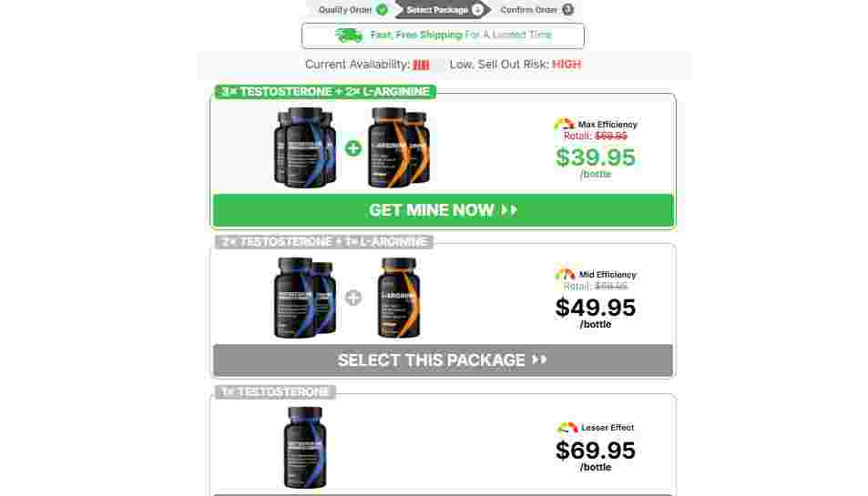Click the 3× Testosterone + 2× L-Arginine label

(325, 91)
